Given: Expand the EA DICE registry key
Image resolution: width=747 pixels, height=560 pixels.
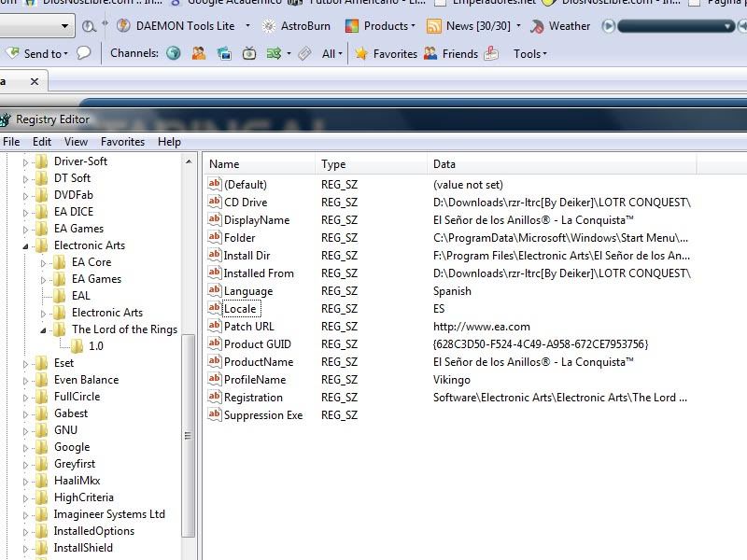Looking at the screenshot, I should click(26, 213).
